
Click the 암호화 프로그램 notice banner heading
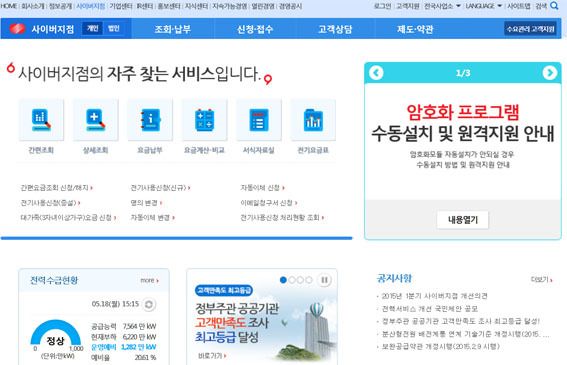pos(463,112)
